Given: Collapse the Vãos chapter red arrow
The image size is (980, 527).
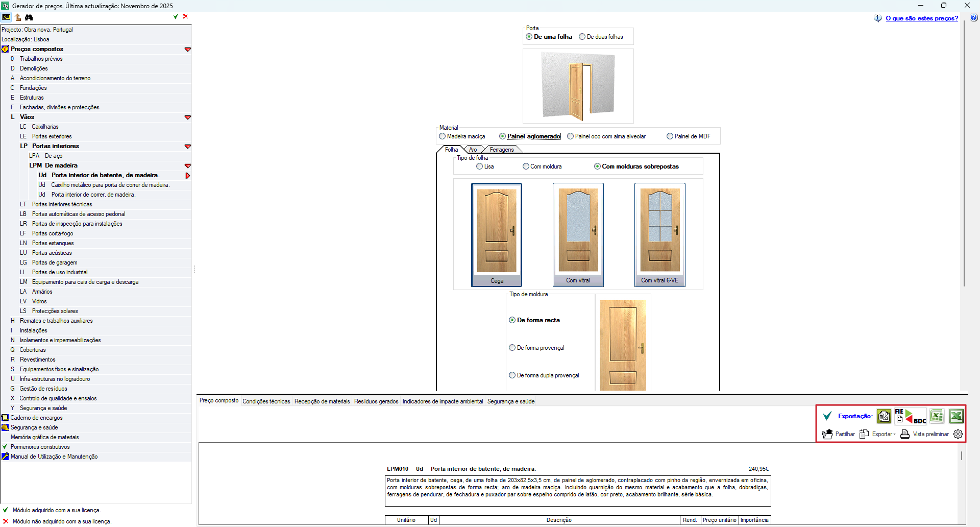Looking at the screenshot, I should 188,117.
